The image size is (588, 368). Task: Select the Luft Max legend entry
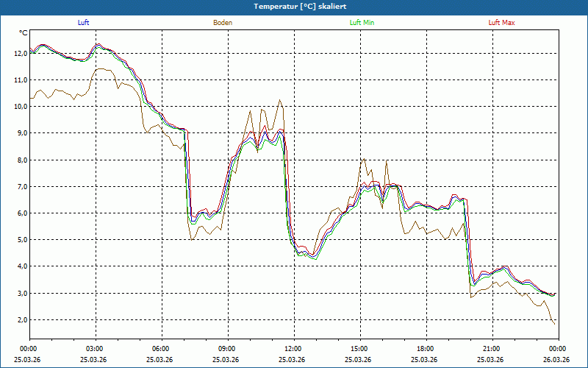(x=502, y=23)
